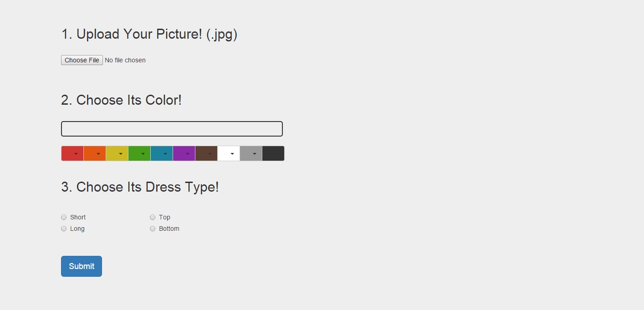Open the orange color dropdown
This screenshot has width=644, height=310.
[x=95, y=153]
